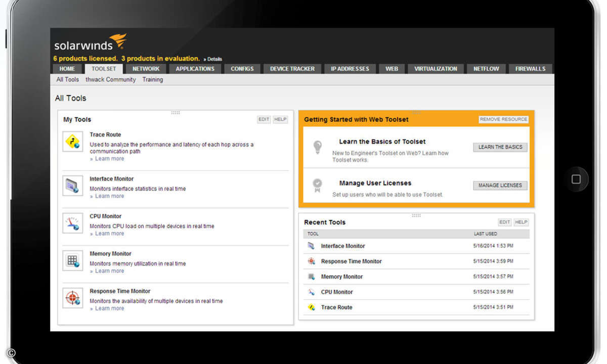Click the LEARN THE BASICS button

pos(500,147)
